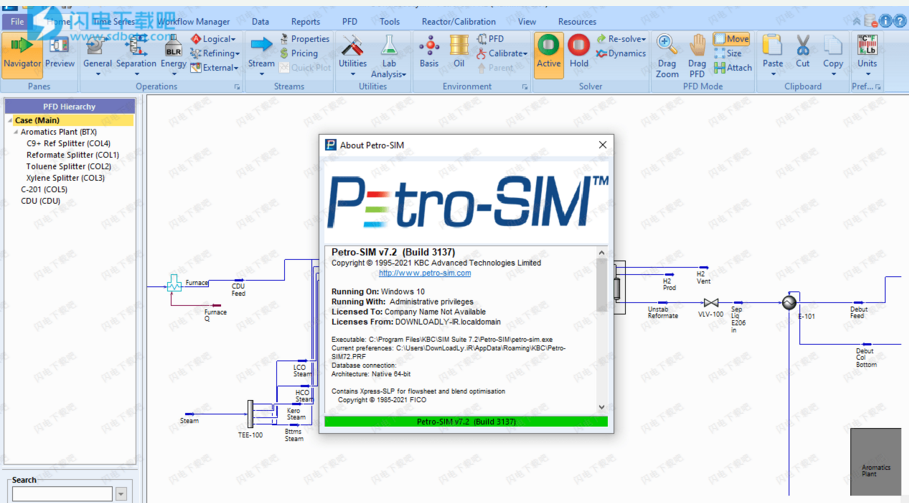This screenshot has height=503, width=909.
Task: Open the Aromatics Plant sub-flowsheet block
Action: click(x=875, y=461)
